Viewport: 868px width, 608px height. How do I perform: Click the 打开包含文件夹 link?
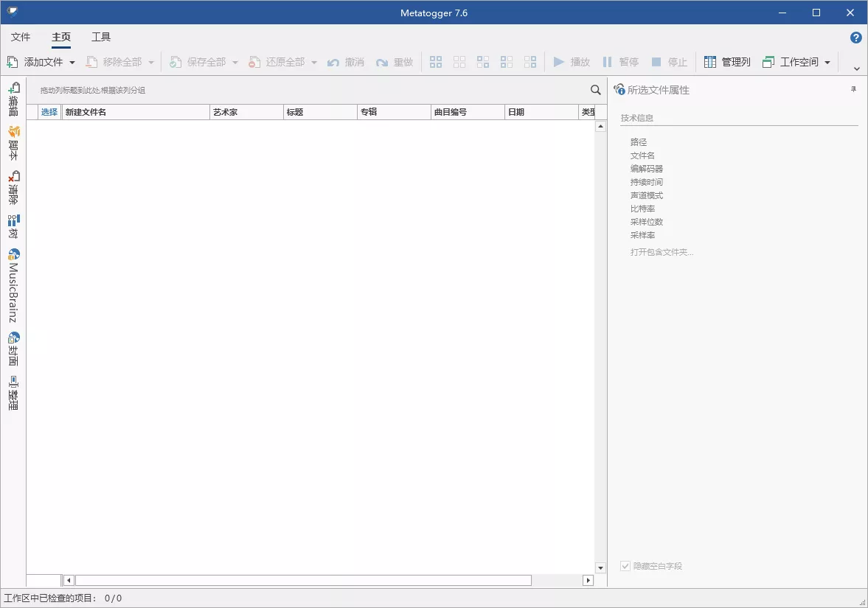coord(662,251)
